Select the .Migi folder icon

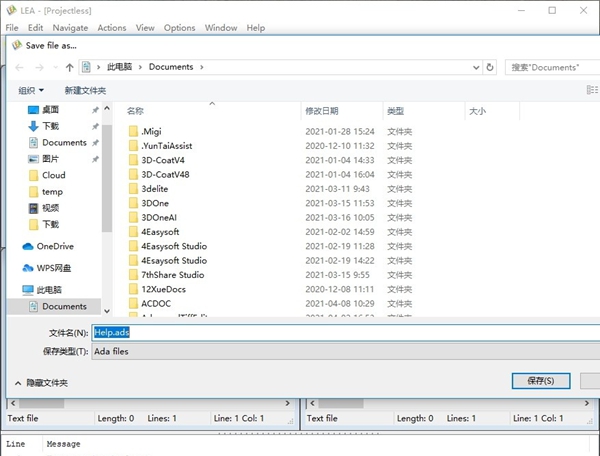coord(133,132)
